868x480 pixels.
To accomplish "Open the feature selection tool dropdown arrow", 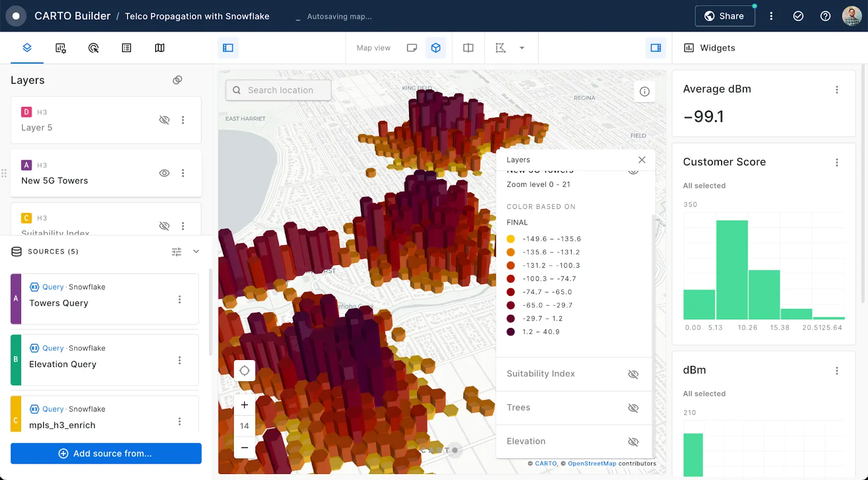I will (x=522, y=48).
